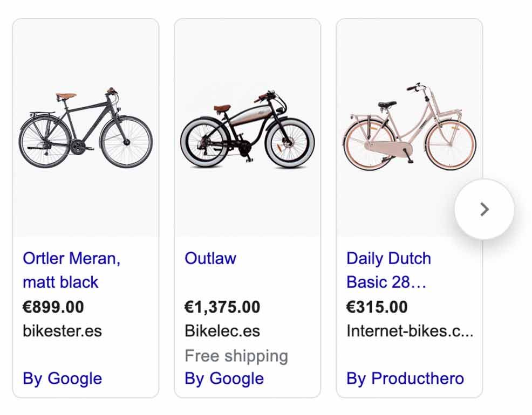Click the next carousel arrow

coord(484,210)
